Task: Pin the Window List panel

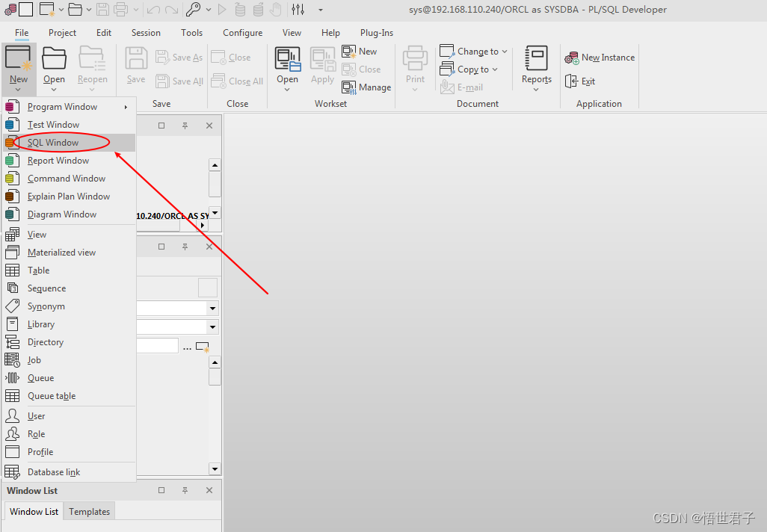Action: pyautogui.click(x=185, y=490)
